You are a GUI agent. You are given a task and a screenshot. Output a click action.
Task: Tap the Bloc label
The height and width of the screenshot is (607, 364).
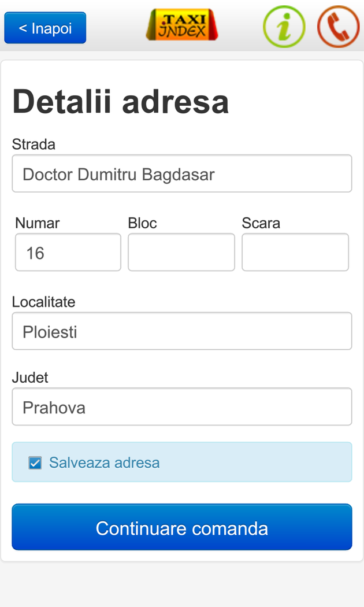(142, 223)
